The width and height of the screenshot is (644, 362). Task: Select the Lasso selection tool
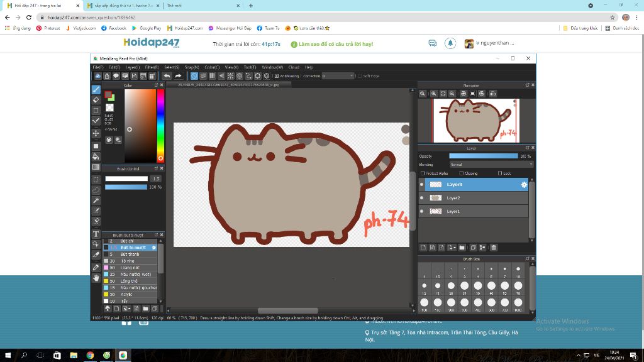click(x=96, y=190)
